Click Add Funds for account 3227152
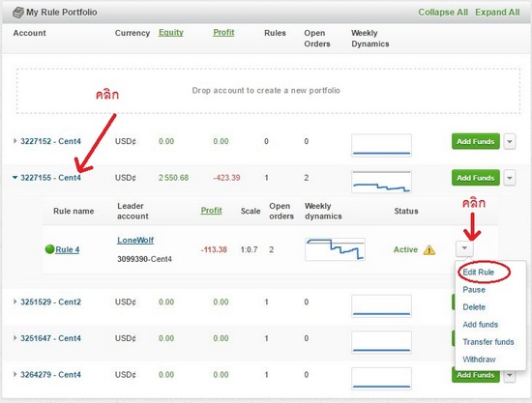 click(x=476, y=141)
